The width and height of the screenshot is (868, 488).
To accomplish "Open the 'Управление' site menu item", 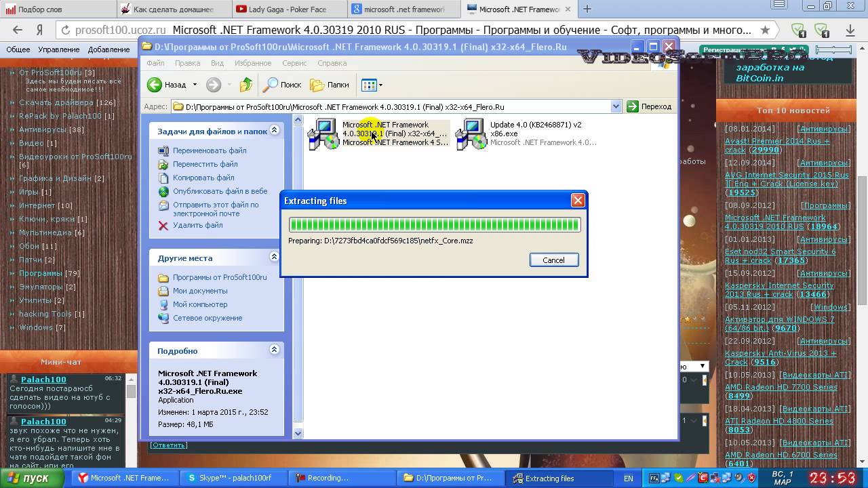I will [x=59, y=49].
